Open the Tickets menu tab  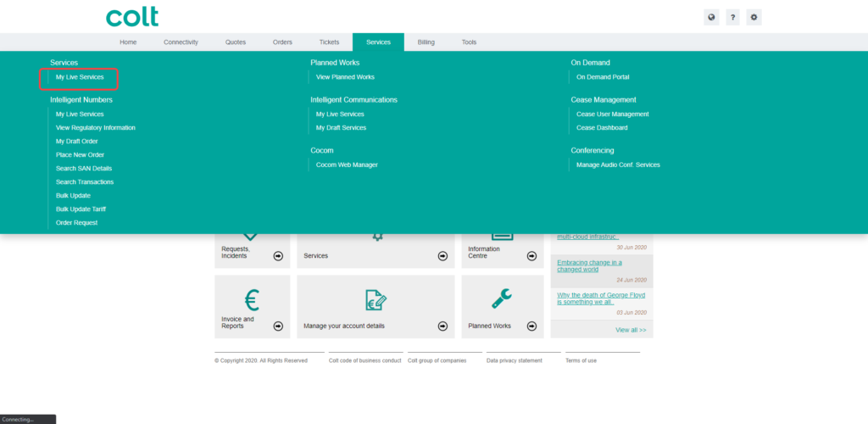point(329,42)
